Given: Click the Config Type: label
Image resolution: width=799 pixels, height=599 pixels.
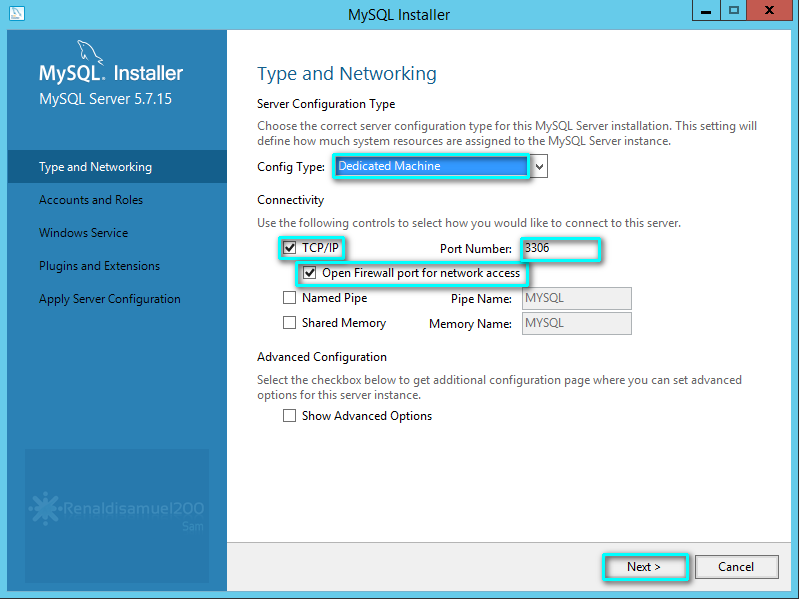Looking at the screenshot, I should point(291,167).
